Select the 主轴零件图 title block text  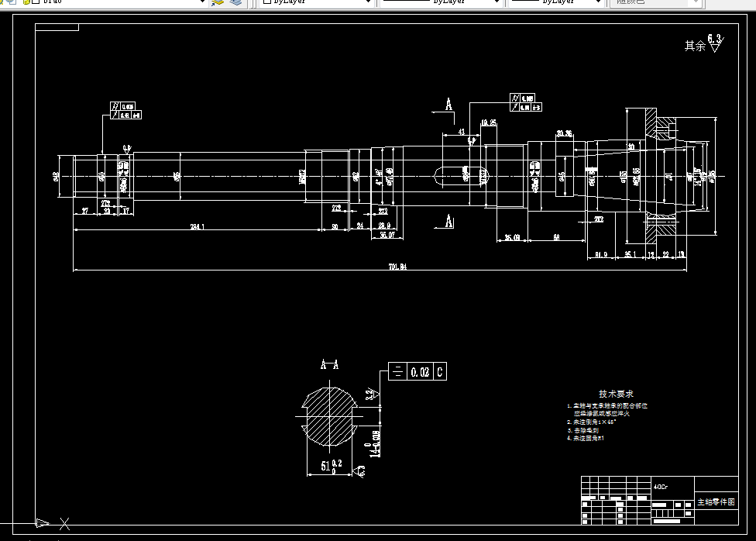pos(716,502)
